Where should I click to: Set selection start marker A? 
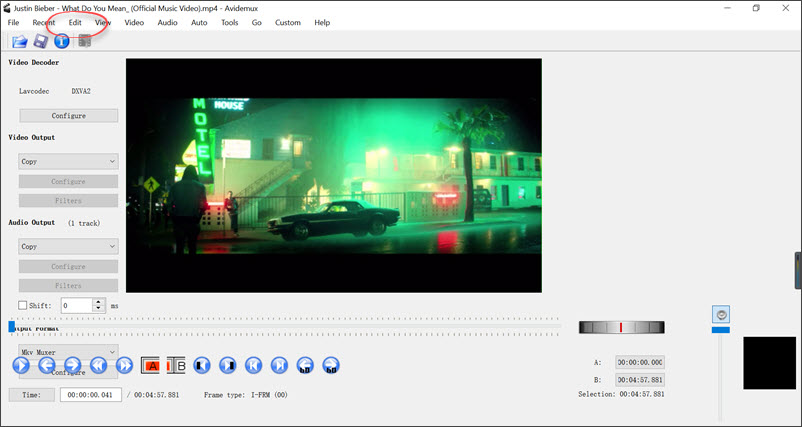coord(150,365)
